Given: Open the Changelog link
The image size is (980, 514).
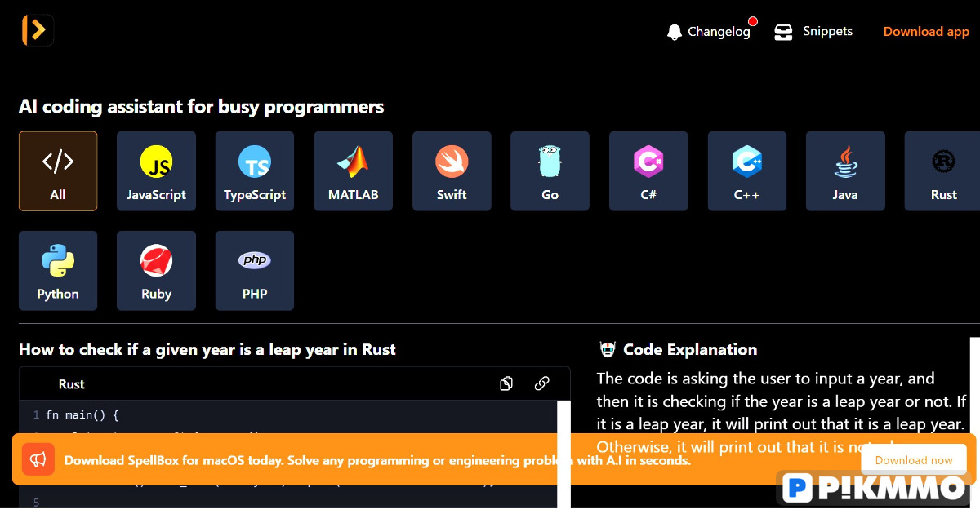Looking at the screenshot, I should (x=719, y=32).
